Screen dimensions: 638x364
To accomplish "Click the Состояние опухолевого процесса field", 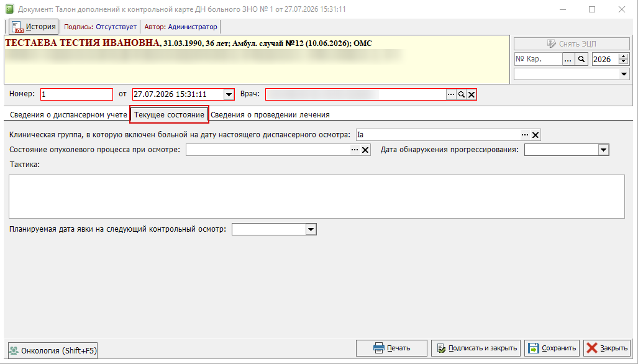I will click(x=268, y=150).
